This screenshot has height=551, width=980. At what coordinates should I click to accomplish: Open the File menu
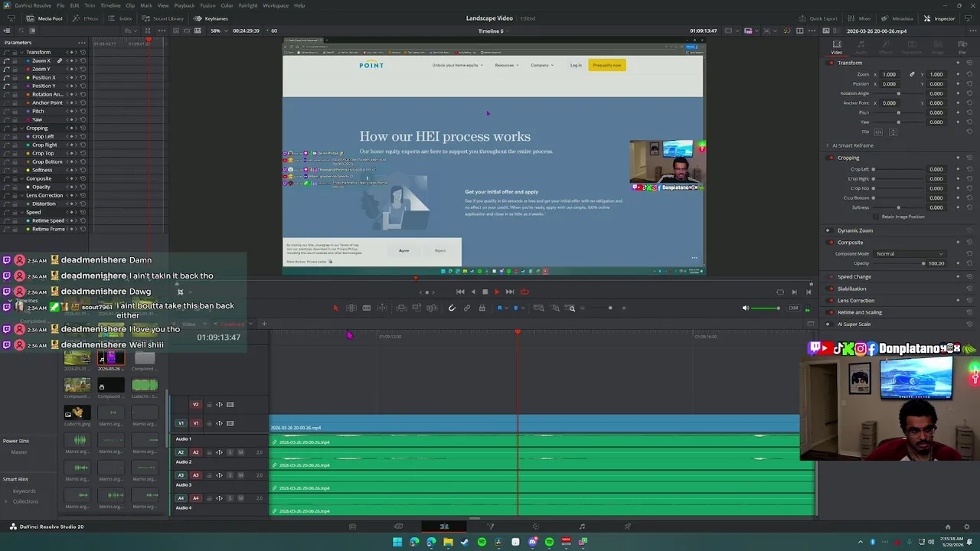click(60, 5)
